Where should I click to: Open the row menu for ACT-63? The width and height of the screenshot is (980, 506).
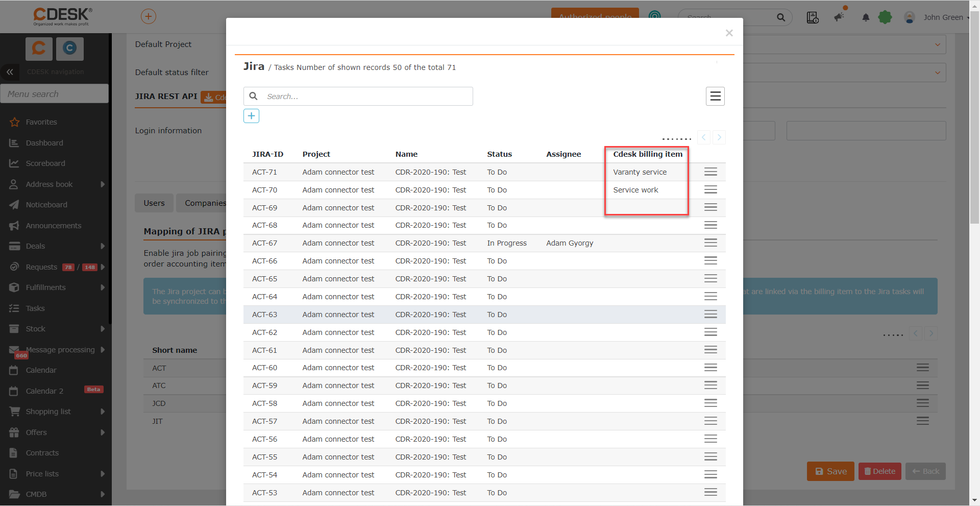710,315
